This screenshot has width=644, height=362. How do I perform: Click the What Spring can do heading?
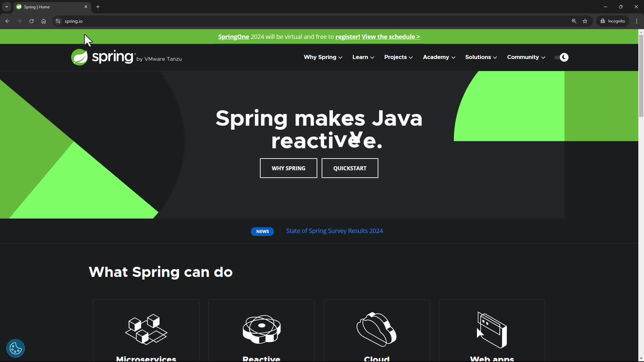click(161, 272)
